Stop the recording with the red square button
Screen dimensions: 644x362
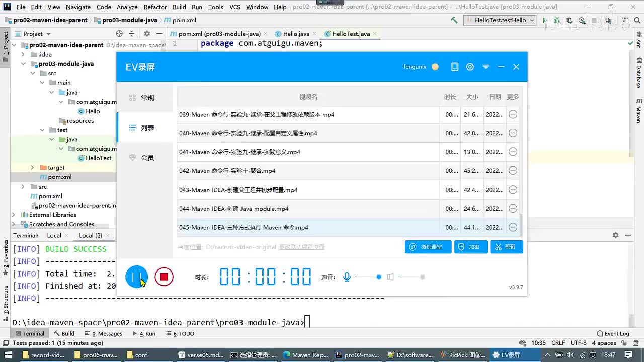click(x=164, y=277)
